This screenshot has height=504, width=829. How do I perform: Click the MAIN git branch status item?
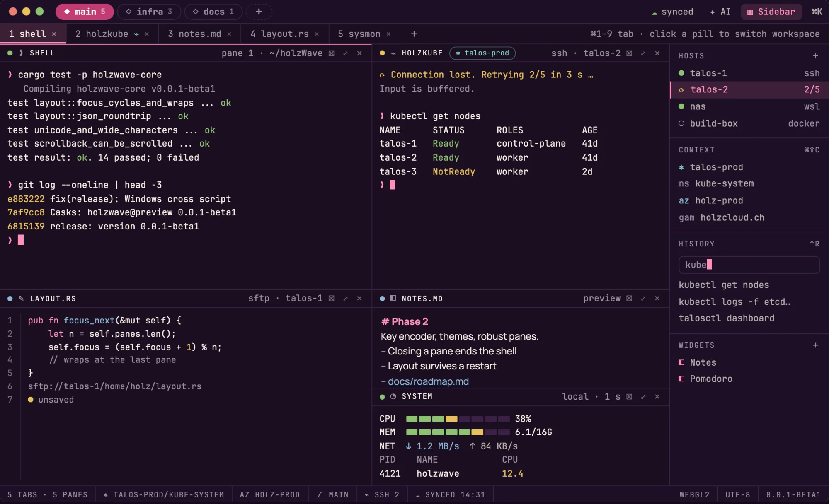click(x=332, y=494)
